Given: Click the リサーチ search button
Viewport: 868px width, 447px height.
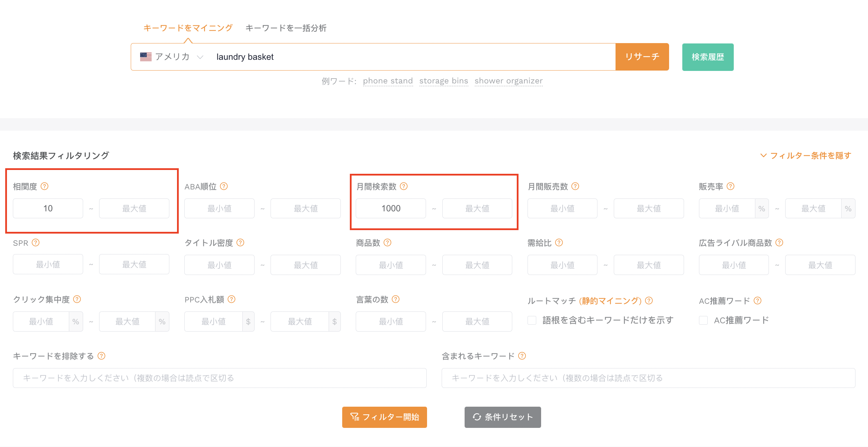Looking at the screenshot, I should [x=642, y=57].
